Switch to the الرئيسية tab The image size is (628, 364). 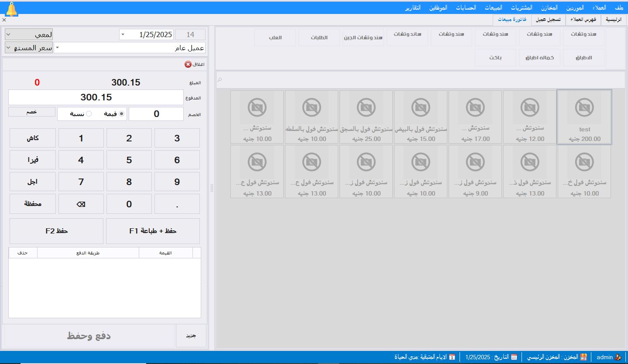coord(613,20)
